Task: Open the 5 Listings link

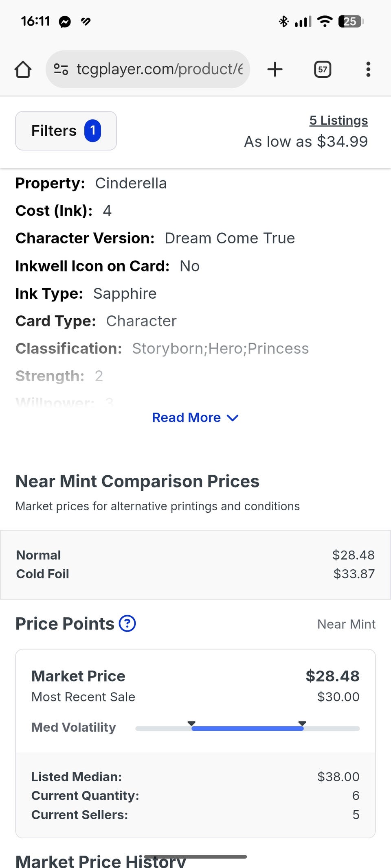Action: [x=338, y=120]
